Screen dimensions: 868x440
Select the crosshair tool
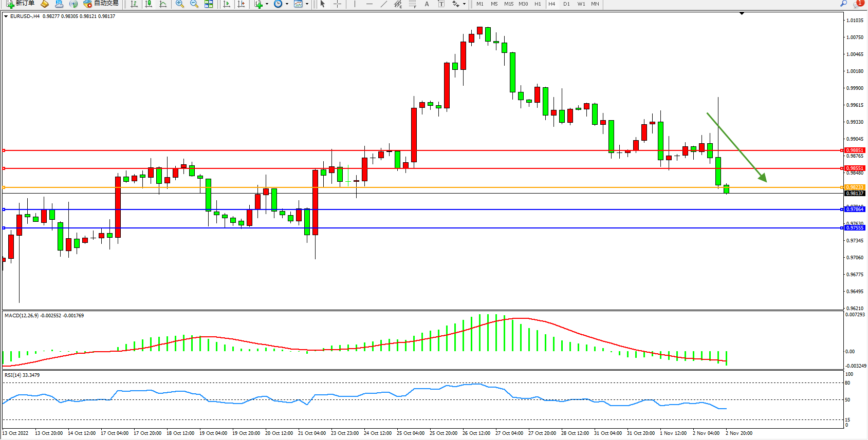[x=337, y=4]
